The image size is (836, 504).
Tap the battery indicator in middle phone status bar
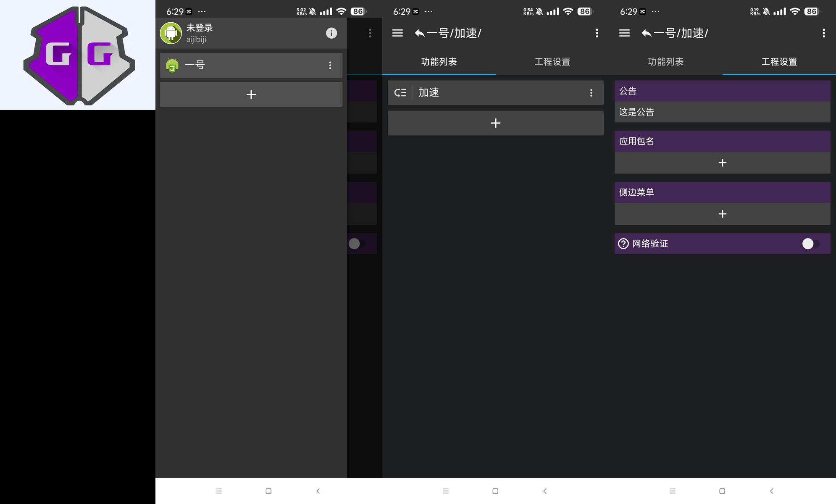coord(585,11)
